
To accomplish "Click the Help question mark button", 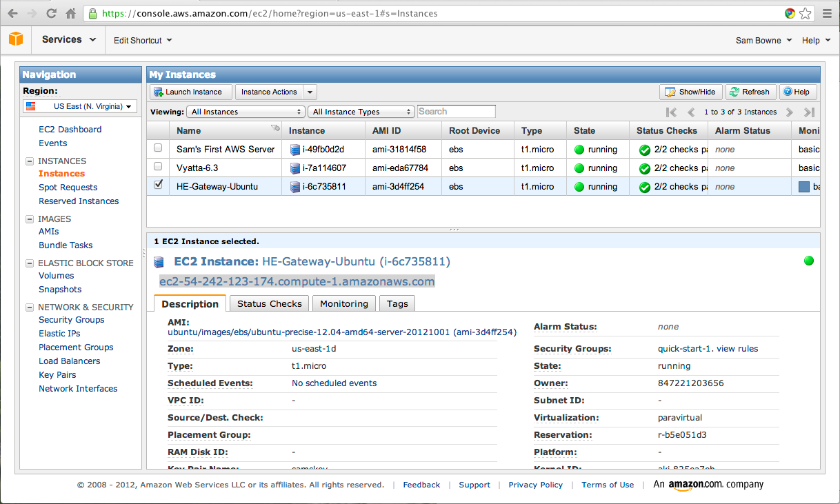I will [797, 92].
